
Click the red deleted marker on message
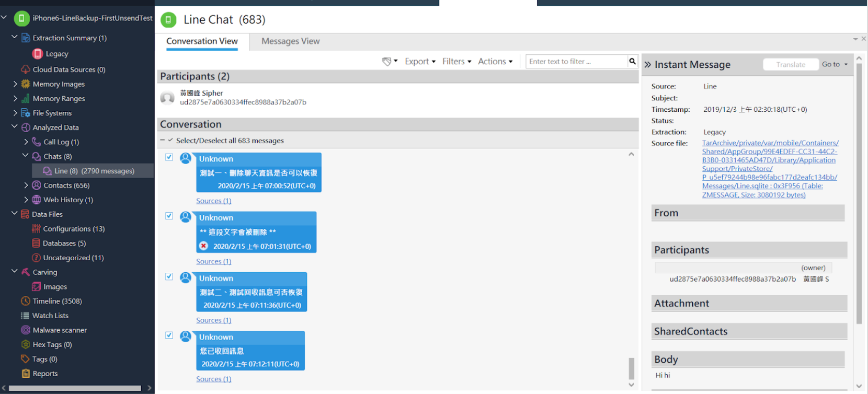pyautogui.click(x=204, y=246)
